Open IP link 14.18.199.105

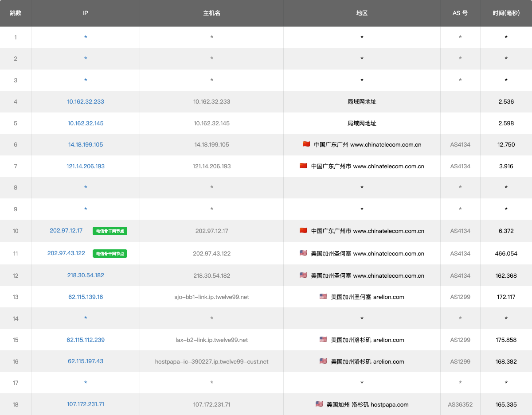tap(86, 144)
